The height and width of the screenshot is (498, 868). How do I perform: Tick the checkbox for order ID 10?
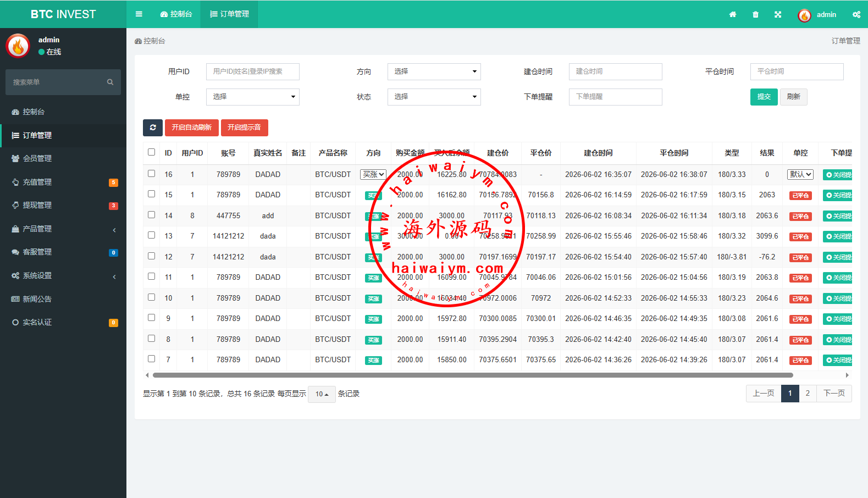coord(152,297)
